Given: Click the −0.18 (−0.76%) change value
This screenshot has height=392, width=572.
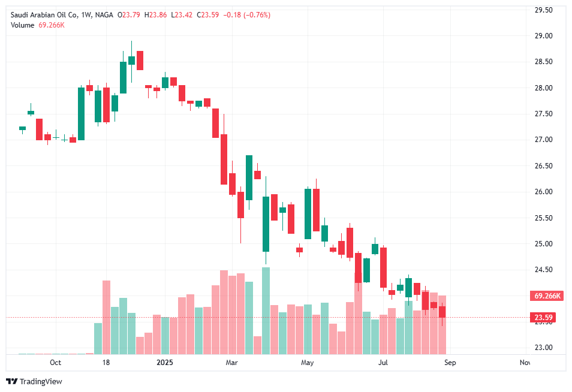Looking at the screenshot, I should click(246, 15).
